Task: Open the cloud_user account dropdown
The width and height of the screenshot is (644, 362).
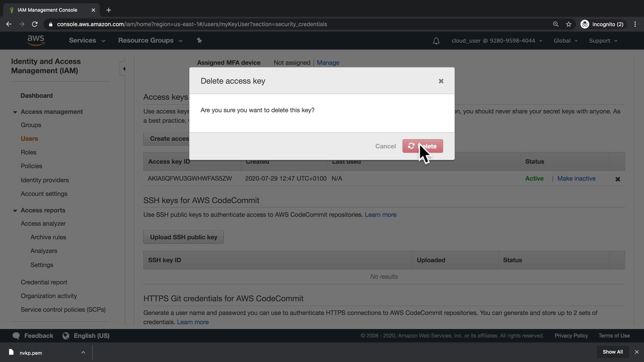Action: pos(496,41)
